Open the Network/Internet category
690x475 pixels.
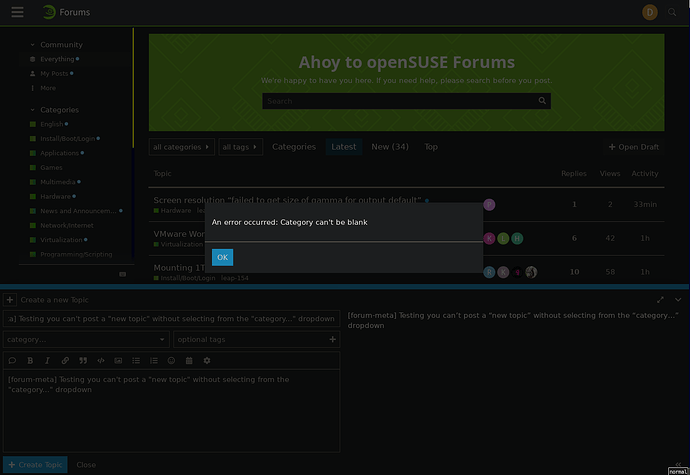tap(66, 225)
